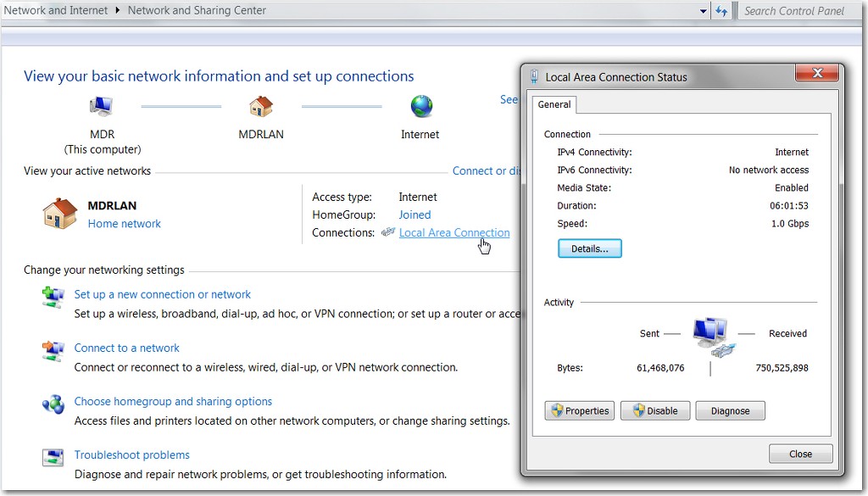Click the Internet globe icon

[x=421, y=106]
